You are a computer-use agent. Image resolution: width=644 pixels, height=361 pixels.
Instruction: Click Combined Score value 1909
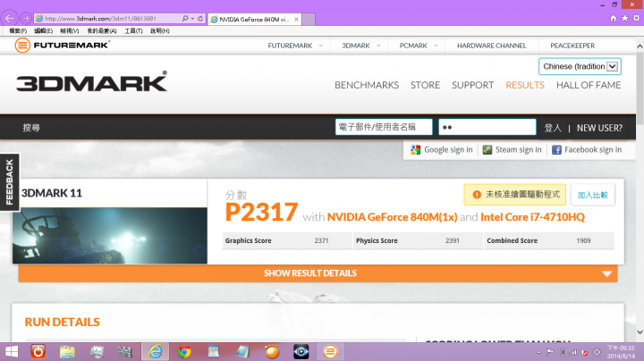point(583,240)
